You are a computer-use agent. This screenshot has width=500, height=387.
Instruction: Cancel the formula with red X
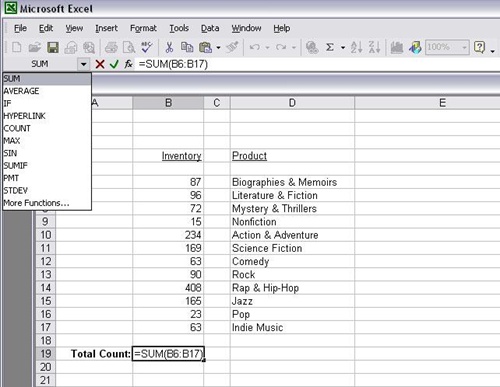100,64
